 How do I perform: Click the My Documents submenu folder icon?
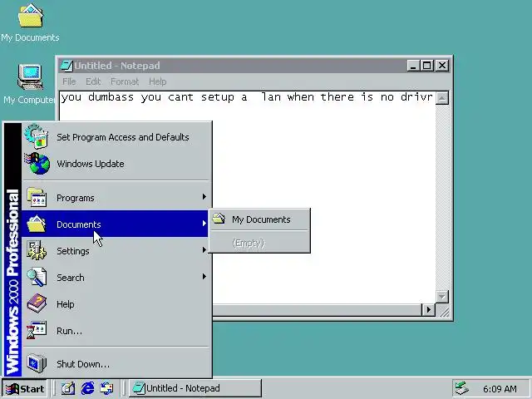click(x=219, y=219)
